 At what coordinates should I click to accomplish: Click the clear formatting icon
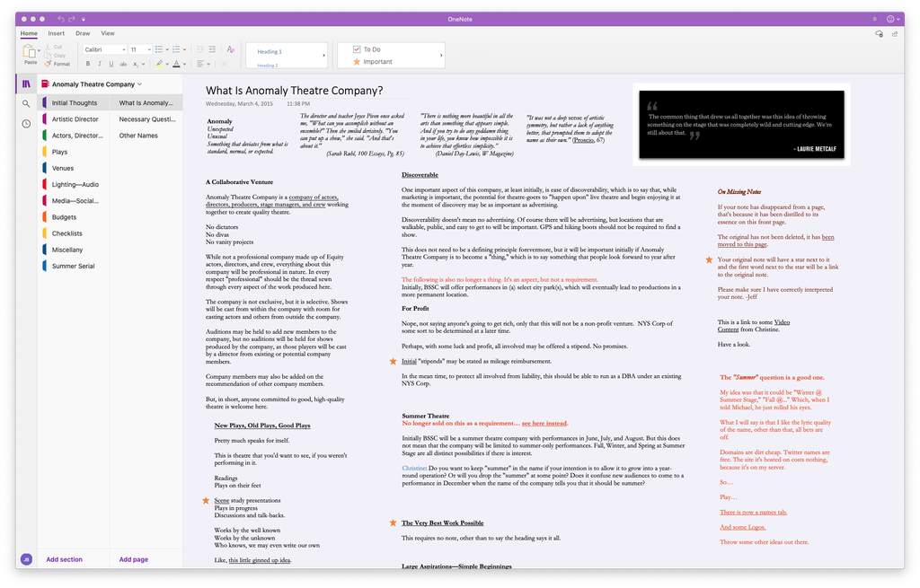click(225, 64)
